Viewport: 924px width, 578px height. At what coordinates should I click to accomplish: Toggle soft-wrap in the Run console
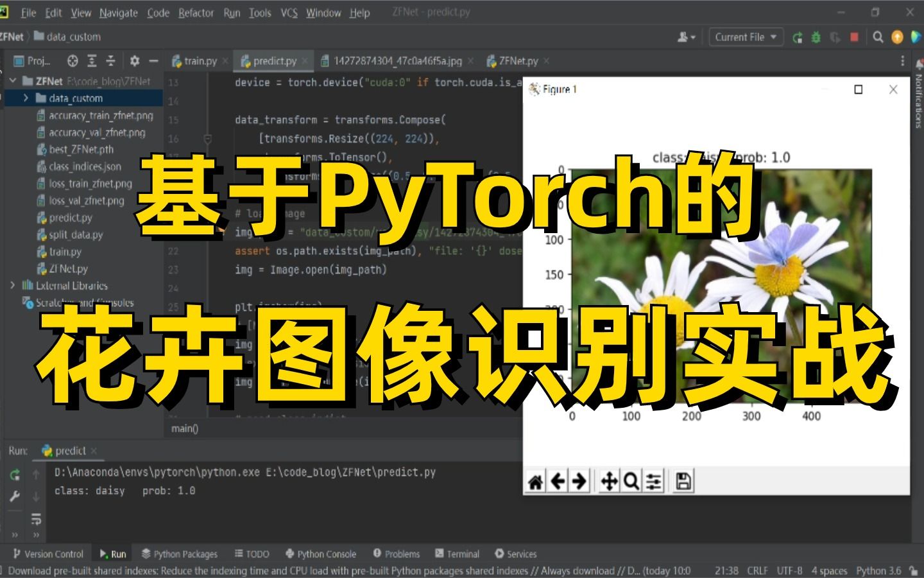(36, 518)
